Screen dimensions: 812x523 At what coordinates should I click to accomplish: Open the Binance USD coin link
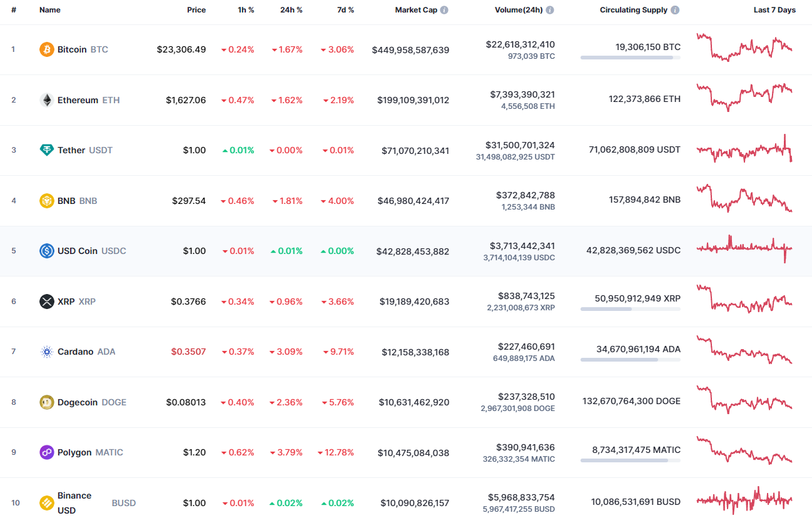coord(73,503)
